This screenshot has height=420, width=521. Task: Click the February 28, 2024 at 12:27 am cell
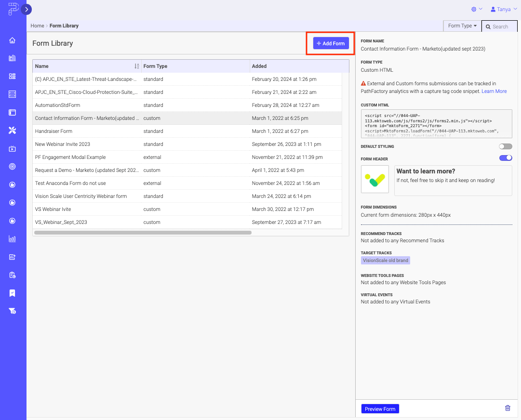tap(285, 105)
